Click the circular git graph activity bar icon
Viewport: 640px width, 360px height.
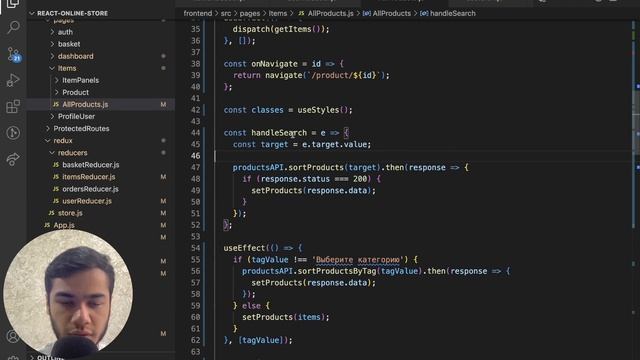tap(13, 133)
